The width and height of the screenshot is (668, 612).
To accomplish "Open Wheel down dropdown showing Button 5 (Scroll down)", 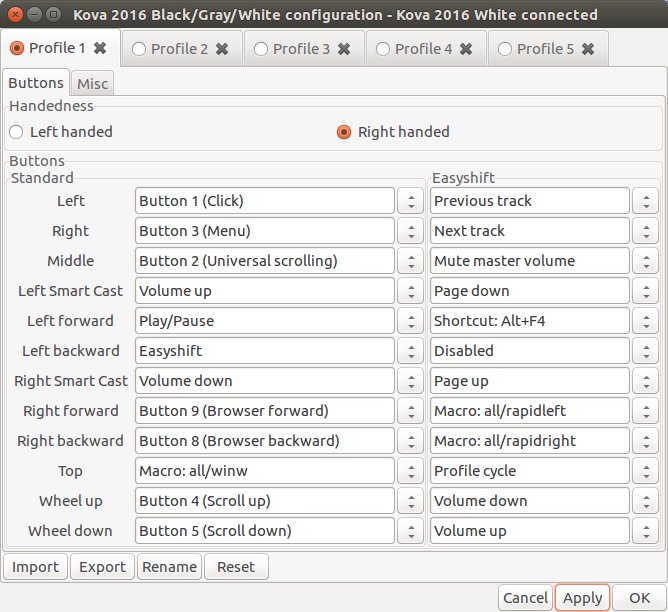I will [x=265, y=531].
